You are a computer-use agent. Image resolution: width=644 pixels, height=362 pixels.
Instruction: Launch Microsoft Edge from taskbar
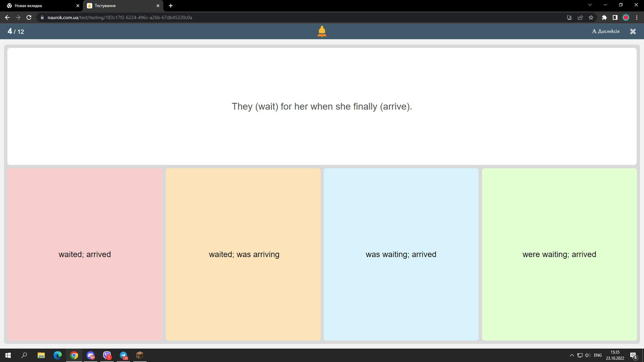pyautogui.click(x=58, y=355)
